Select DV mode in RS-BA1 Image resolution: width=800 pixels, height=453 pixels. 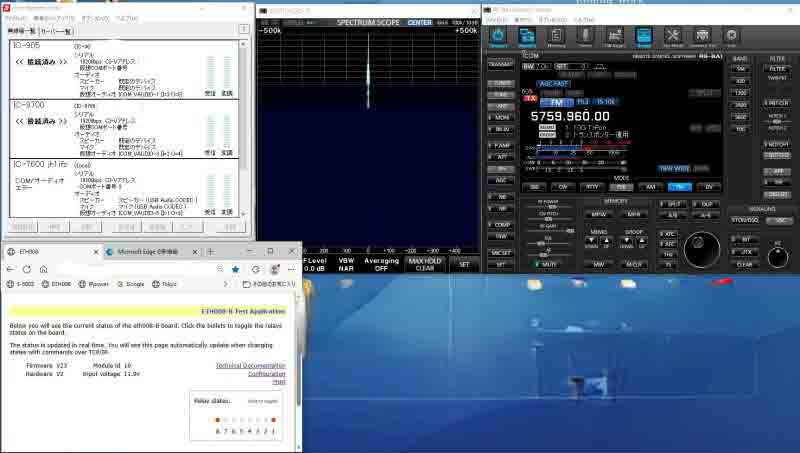point(709,187)
